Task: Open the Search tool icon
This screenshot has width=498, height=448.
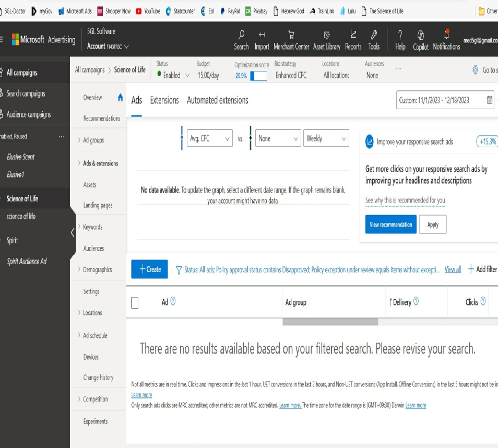Action: (241, 34)
